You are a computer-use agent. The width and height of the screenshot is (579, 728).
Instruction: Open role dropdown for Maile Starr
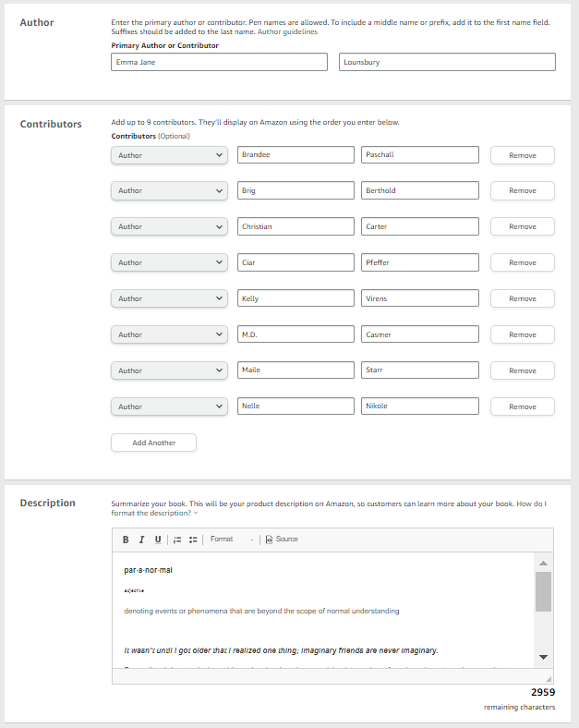point(169,370)
